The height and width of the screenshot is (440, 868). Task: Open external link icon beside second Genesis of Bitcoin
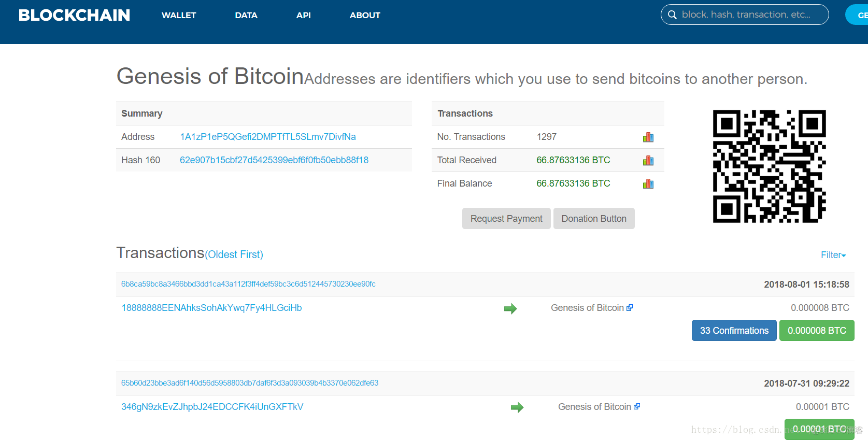637,407
